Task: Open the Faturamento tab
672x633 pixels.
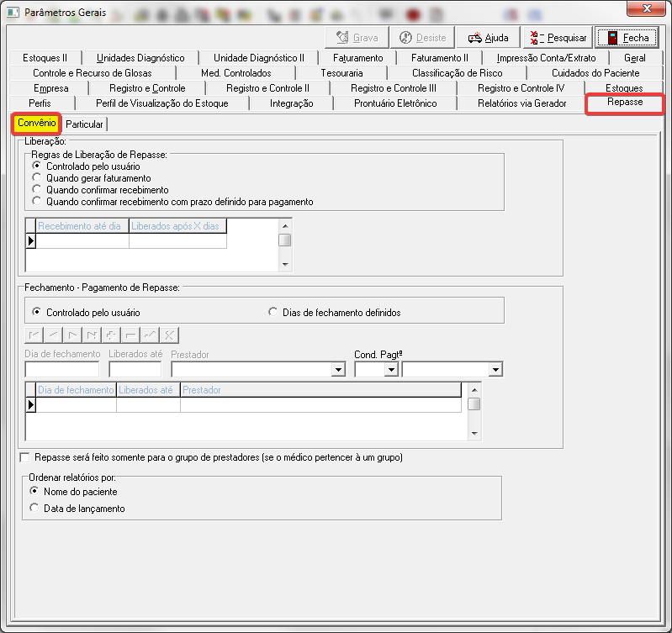Action: pos(357,58)
